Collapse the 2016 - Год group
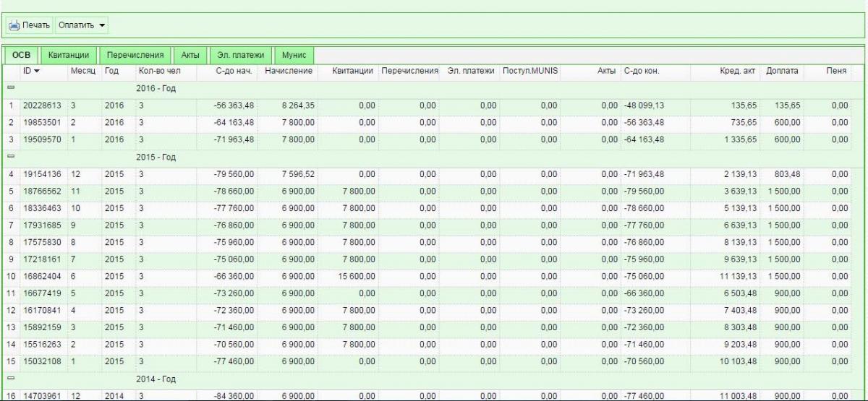The width and height of the screenshot is (868, 401). [11, 88]
